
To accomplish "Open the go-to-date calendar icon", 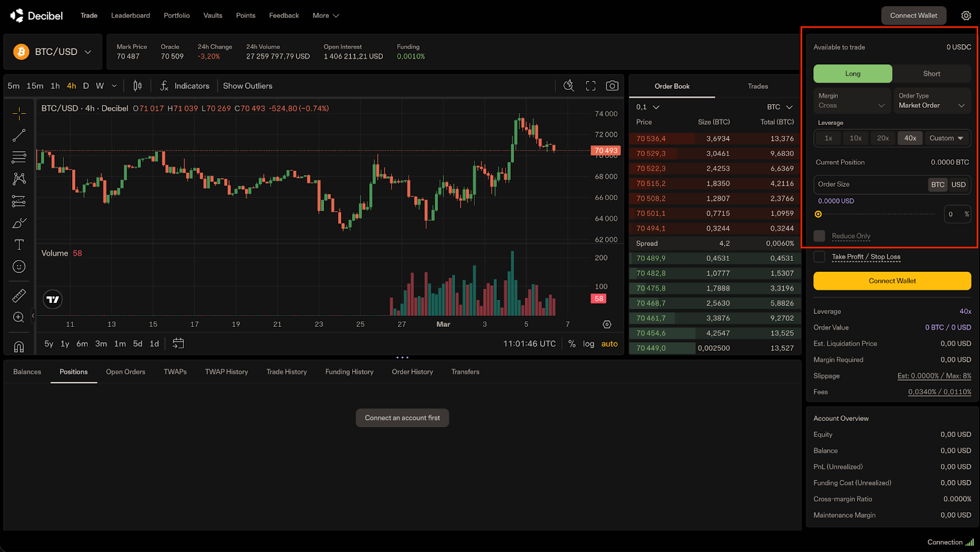I will pyautogui.click(x=178, y=343).
